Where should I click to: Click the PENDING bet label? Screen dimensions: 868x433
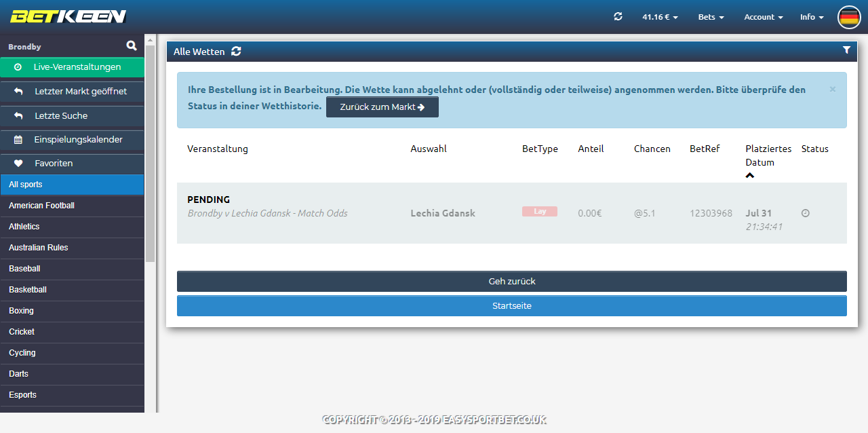[x=209, y=200]
